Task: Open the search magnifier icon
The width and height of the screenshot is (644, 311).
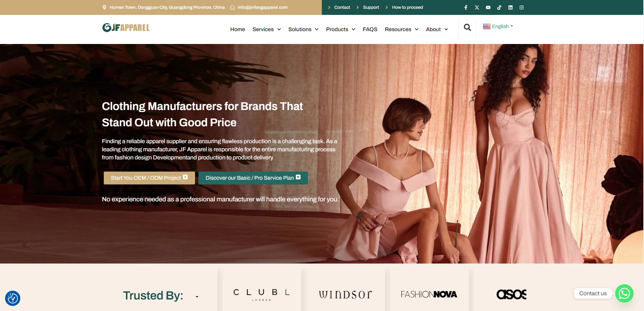Action: 467,27
